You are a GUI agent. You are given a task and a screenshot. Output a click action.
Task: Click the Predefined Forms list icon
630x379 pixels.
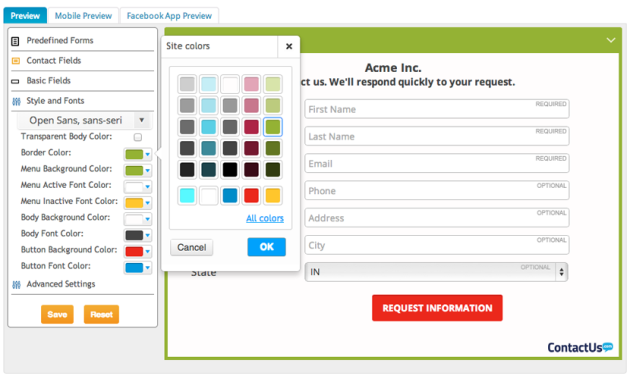15,41
